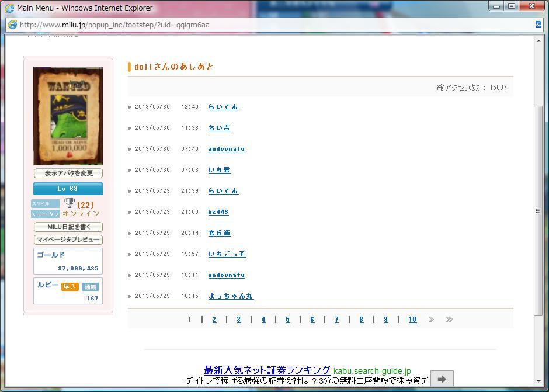Click the 最新人気ネット証券ランキング ad link
Image resolution: width=549 pixels, height=392 pixels.
[267, 370]
